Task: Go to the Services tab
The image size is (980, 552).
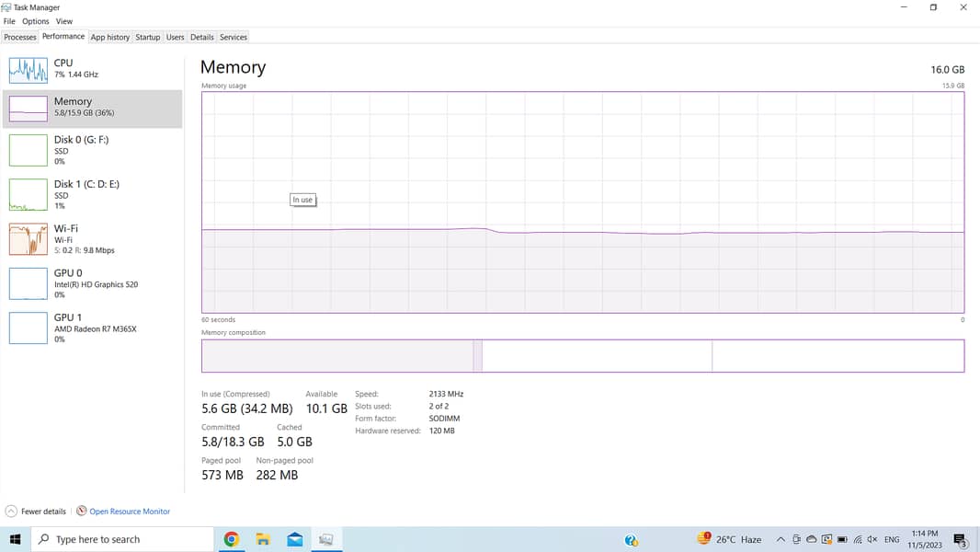Action: [x=233, y=37]
